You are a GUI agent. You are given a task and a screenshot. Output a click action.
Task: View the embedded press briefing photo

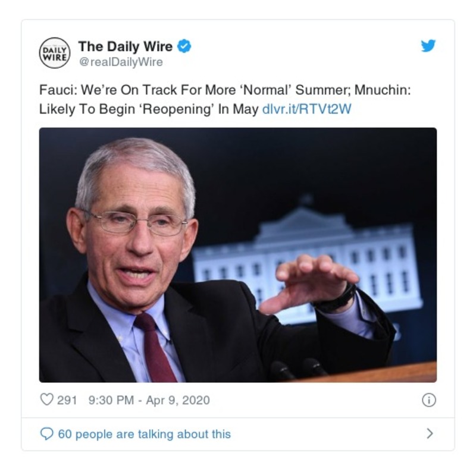coord(238,255)
